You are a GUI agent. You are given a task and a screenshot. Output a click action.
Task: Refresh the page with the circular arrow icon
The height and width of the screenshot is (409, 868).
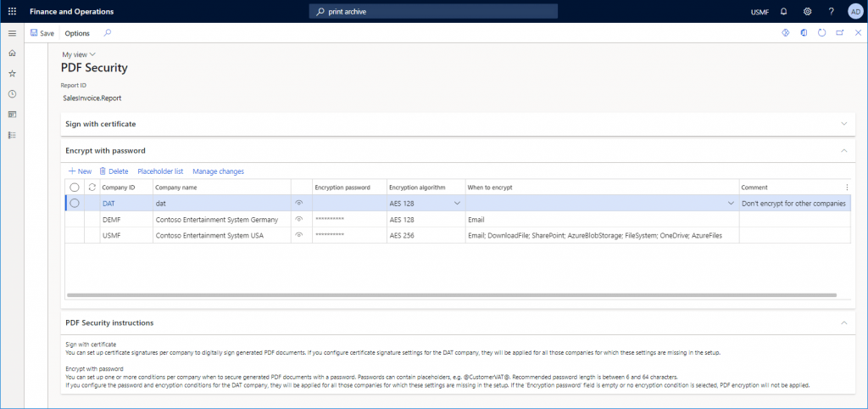821,33
